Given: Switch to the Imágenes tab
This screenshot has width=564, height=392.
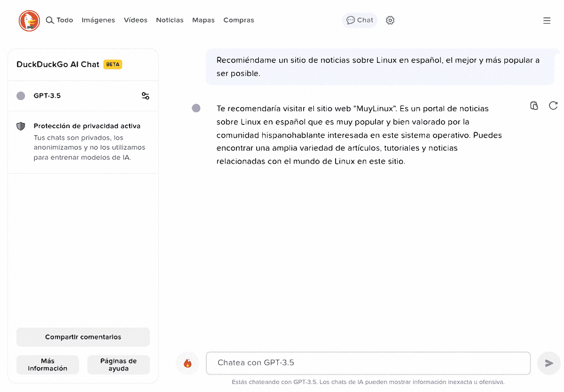Looking at the screenshot, I should [x=98, y=20].
